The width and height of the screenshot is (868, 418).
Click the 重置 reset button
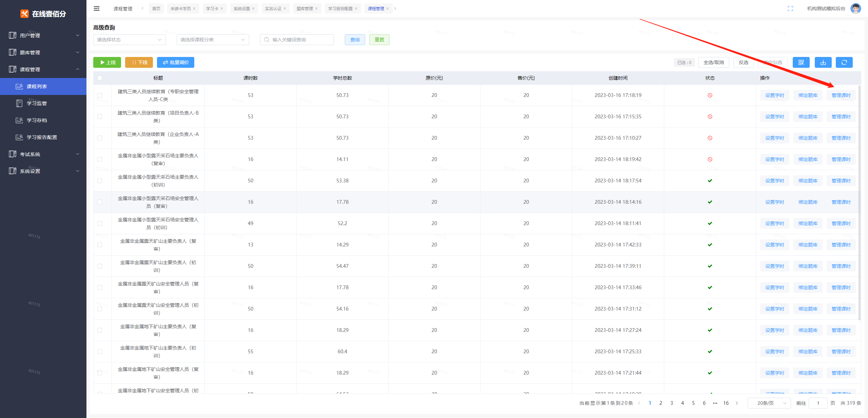pos(379,40)
